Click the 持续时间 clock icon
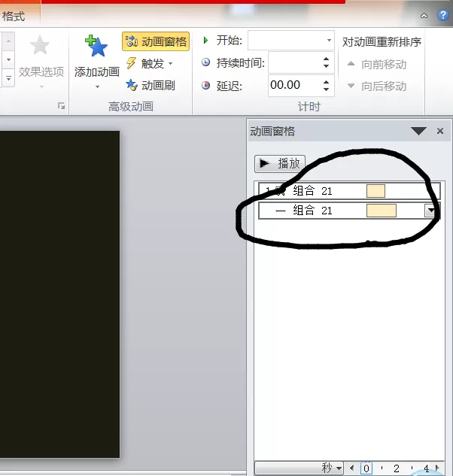This screenshot has height=476, width=453. click(205, 62)
